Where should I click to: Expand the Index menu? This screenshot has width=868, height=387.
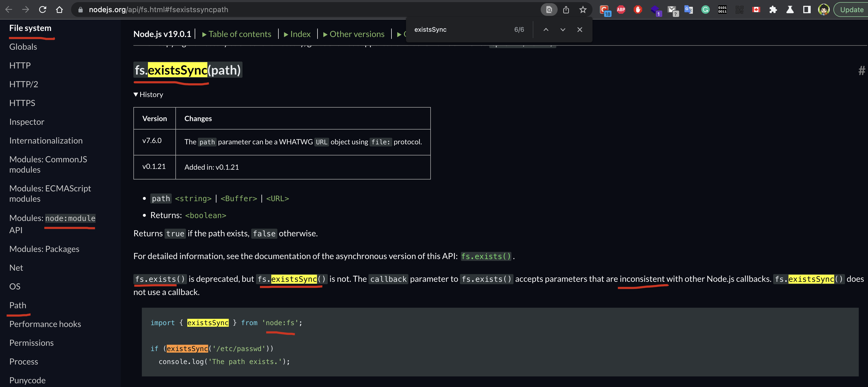[297, 34]
